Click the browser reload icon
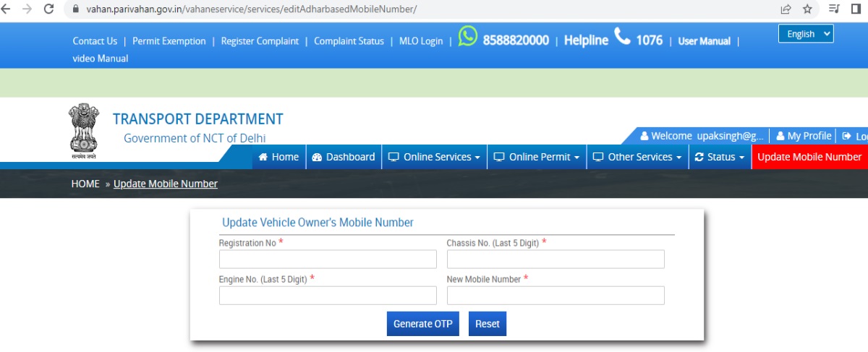868x352 pixels. pos(49,9)
